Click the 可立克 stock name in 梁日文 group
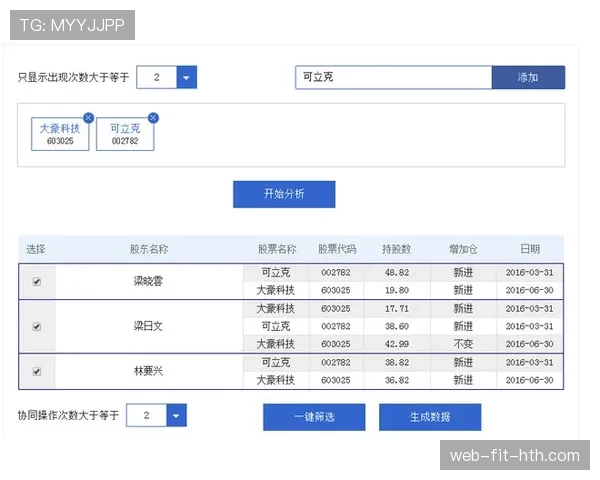Viewport: 600px width, 480px height. tap(276, 327)
